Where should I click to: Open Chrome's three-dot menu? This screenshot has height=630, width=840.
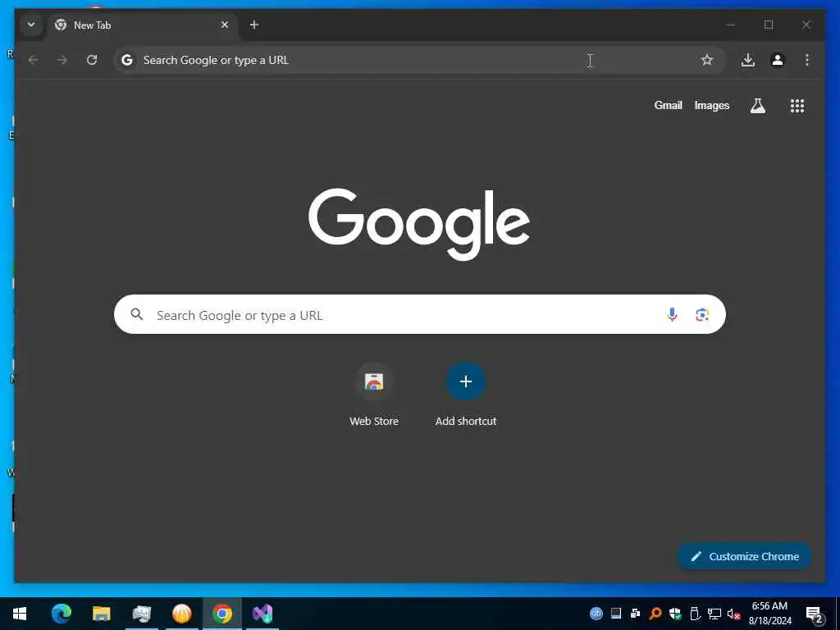click(807, 60)
